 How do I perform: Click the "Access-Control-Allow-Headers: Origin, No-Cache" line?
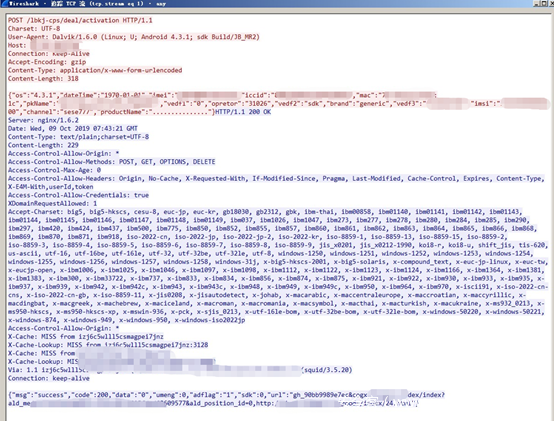click(x=275, y=179)
